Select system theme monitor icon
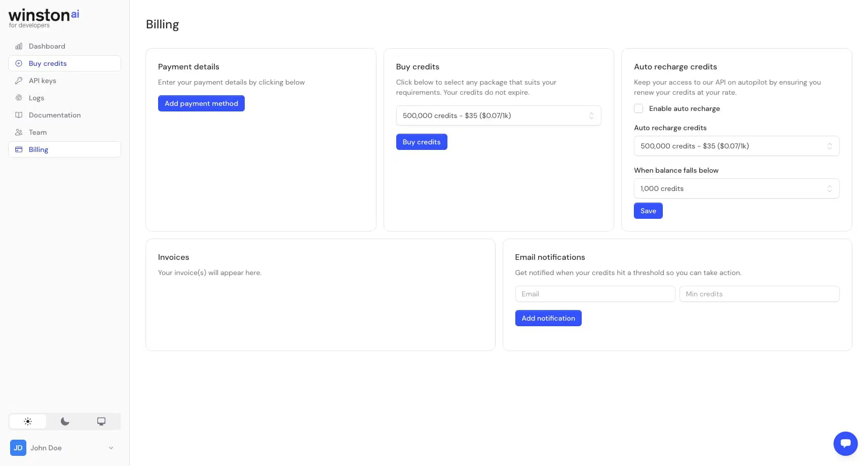 101,421
